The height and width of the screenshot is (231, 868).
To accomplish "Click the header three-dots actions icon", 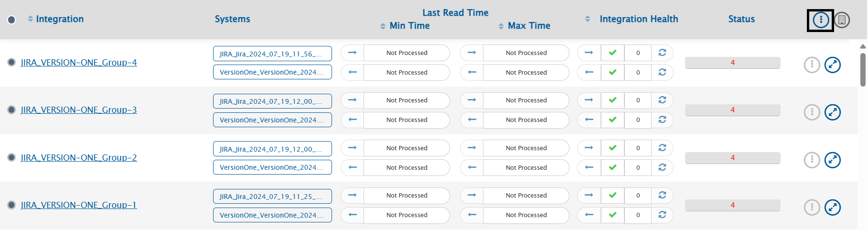I will click(821, 20).
